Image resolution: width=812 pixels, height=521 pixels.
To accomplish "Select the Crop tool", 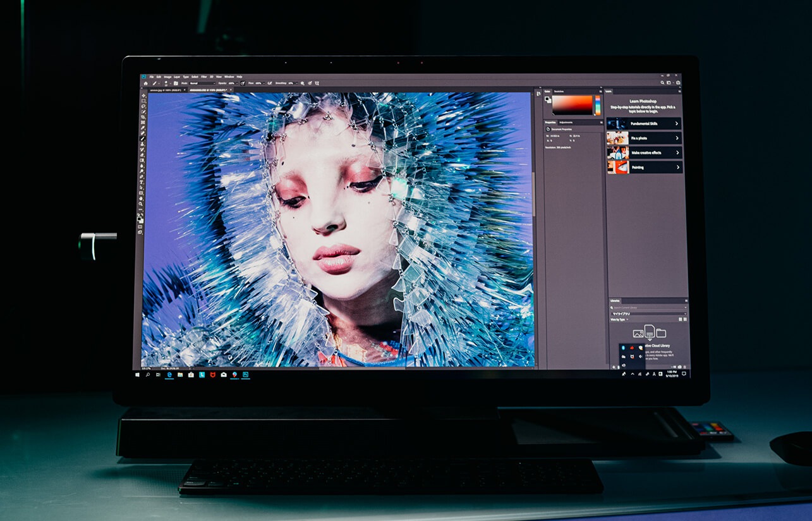I will pos(143,116).
